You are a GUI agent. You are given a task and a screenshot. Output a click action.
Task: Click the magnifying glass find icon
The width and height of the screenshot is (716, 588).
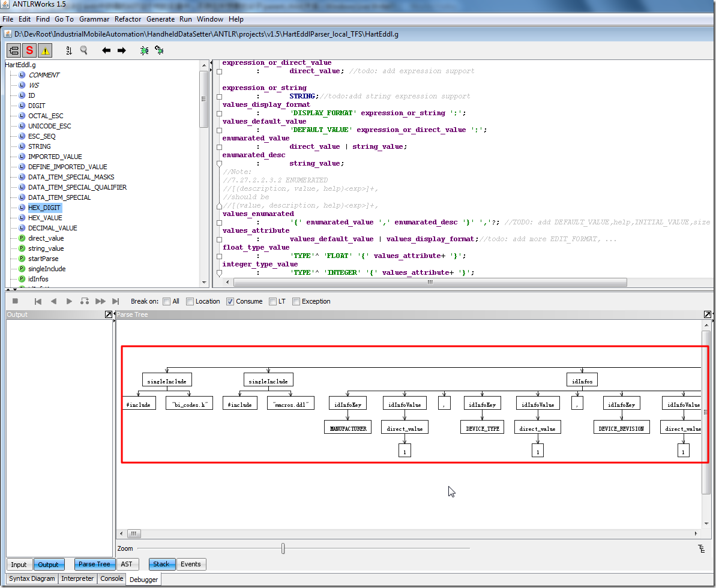point(84,50)
